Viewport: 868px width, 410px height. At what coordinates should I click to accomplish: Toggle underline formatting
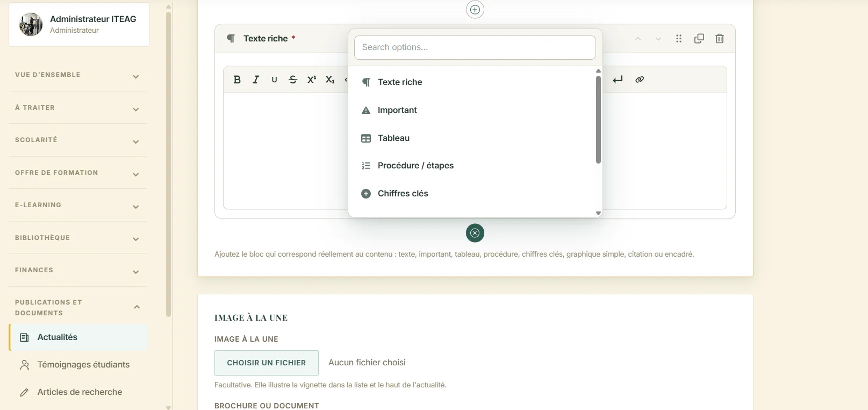pyautogui.click(x=274, y=80)
